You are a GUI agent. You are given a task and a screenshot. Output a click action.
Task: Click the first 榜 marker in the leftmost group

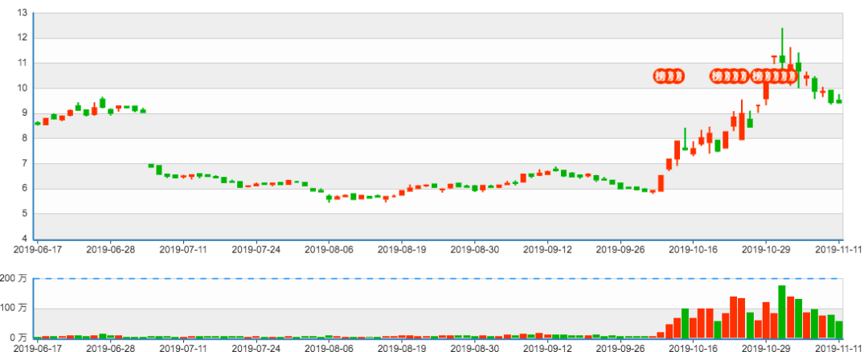[x=659, y=76]
